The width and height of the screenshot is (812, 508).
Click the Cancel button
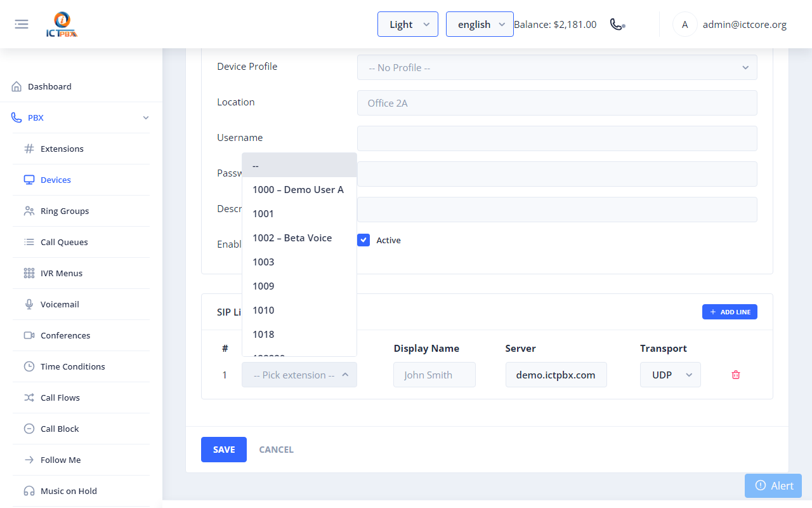(x=276, y=450)
